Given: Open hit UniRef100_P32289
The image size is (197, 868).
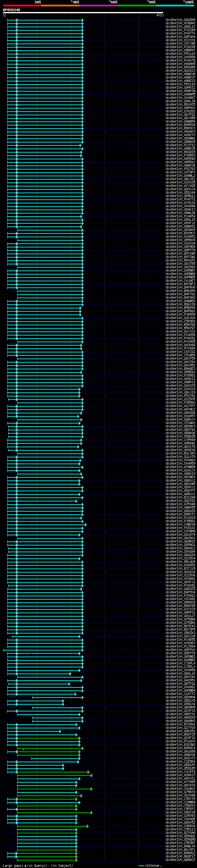Looking at the screenshot, I should tap(180, 30).
